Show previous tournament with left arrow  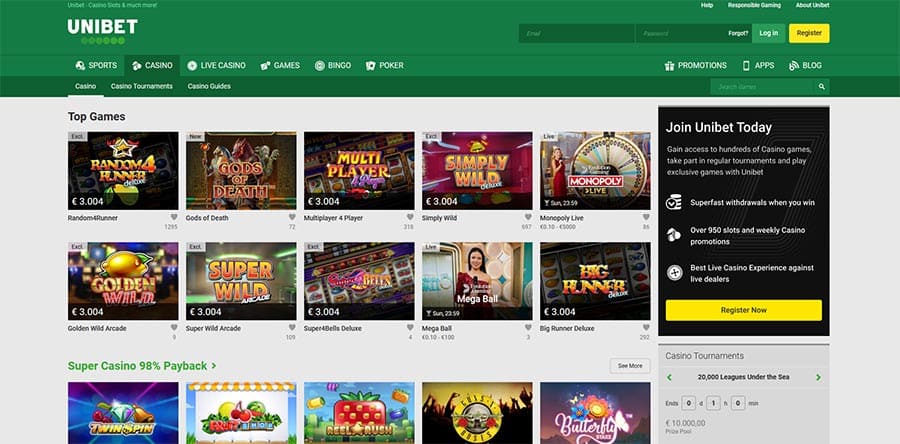click(x=669, y=377)
